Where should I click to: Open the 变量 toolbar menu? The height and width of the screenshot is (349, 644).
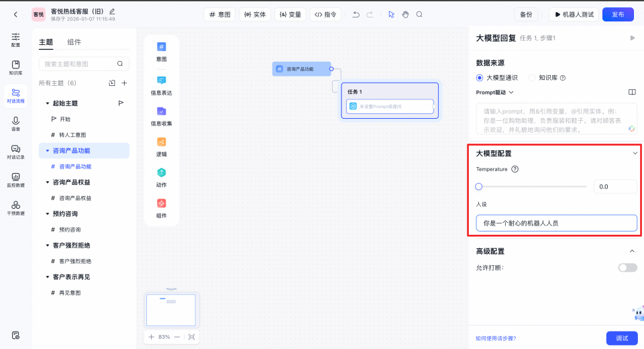(290, 14)
